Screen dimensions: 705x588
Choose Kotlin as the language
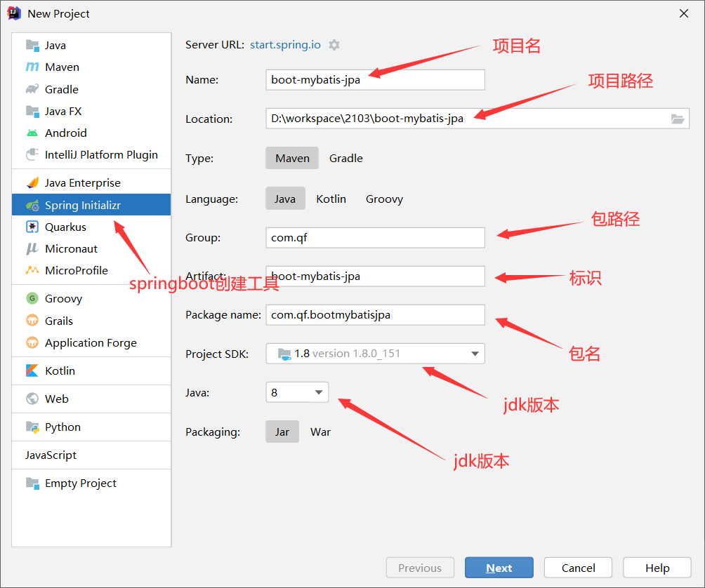point(331,199)
